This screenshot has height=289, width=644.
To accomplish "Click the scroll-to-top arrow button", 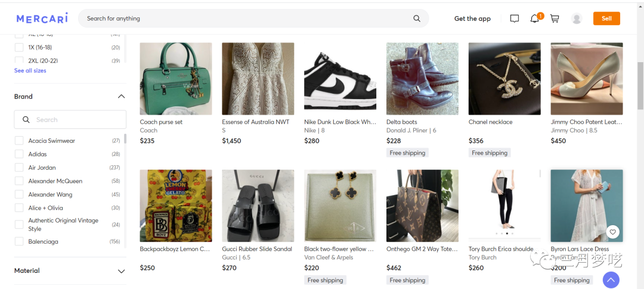I will pos(611,279).
